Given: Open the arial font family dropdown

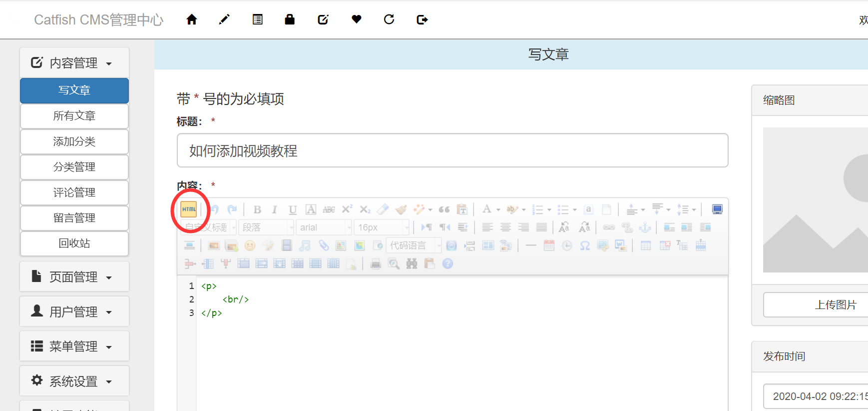Looking at the screenshot, I should [324, 227].
